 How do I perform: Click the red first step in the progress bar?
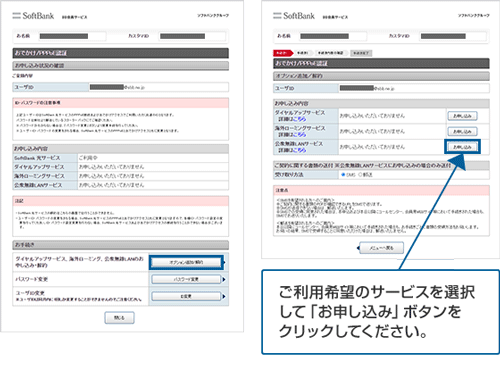pos(283,53)
